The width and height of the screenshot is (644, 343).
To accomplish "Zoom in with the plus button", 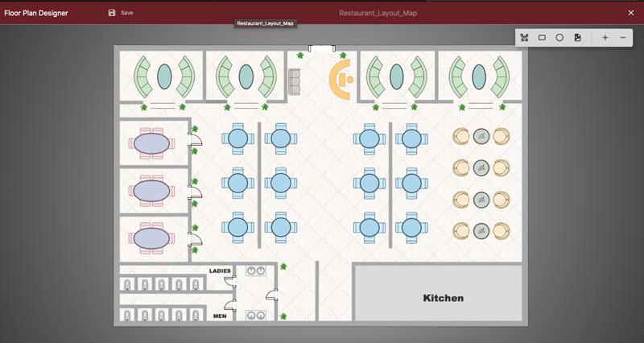I will point(605,38).
